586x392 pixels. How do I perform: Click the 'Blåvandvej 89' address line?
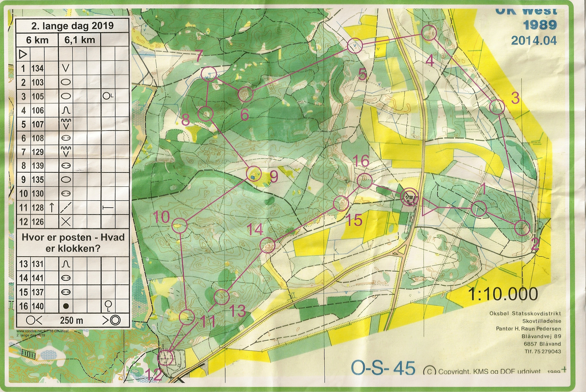pyautogui.click(x=541, y=336)
